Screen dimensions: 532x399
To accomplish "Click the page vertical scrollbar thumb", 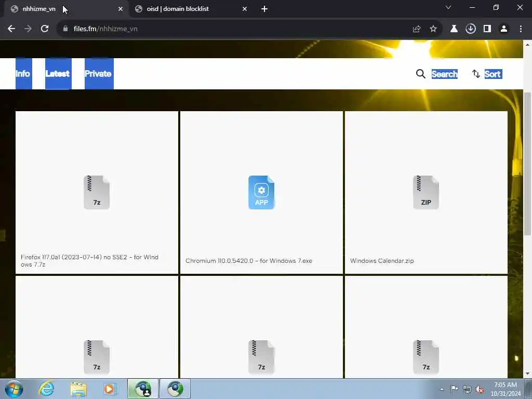I will pos(527,164).
